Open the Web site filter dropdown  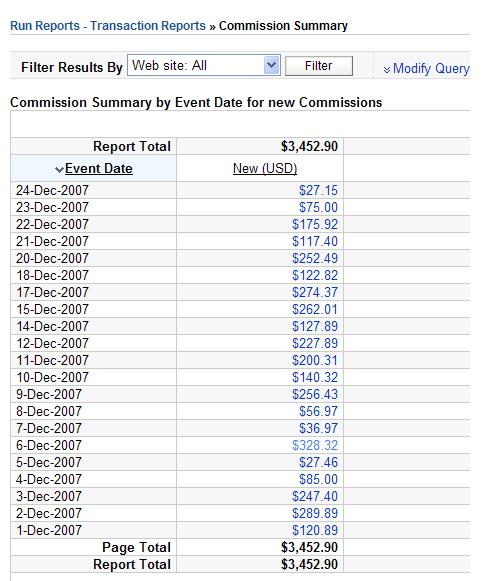(203, 66)
